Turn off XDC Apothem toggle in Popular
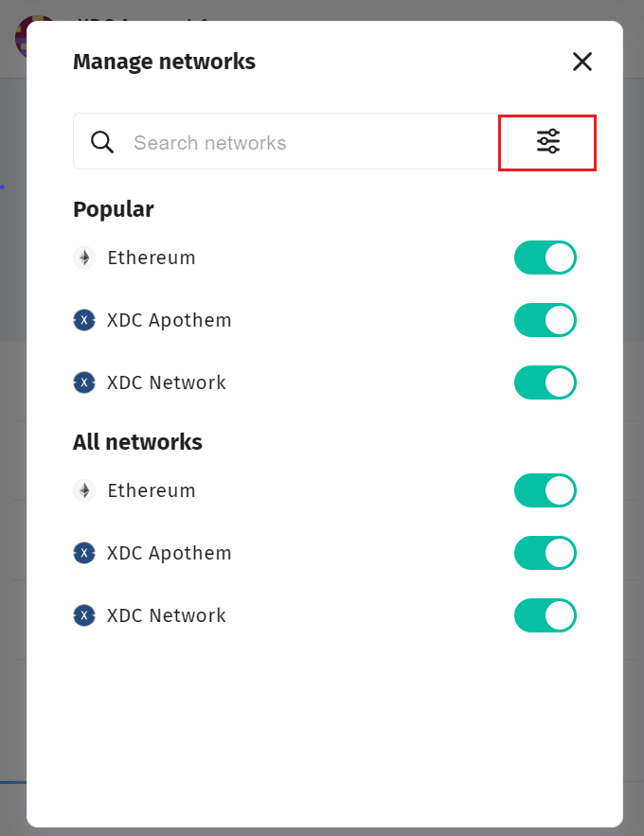 [545, 320]
